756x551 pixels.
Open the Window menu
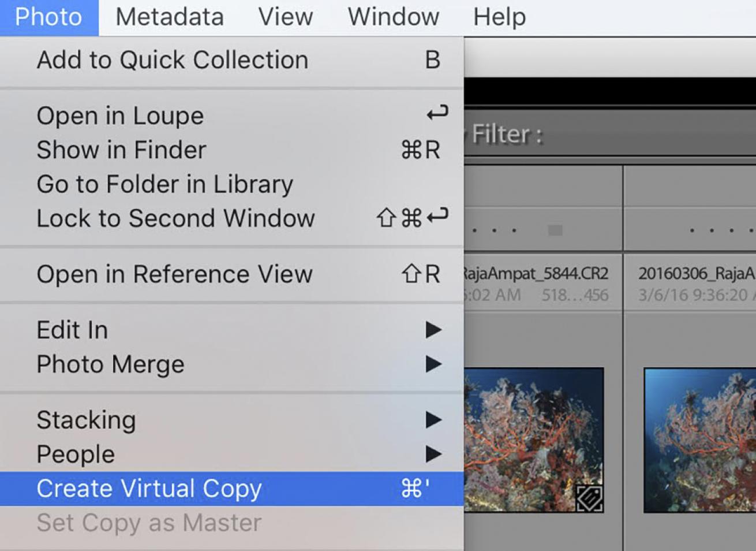pyautogui.click(x=393, y=17)
